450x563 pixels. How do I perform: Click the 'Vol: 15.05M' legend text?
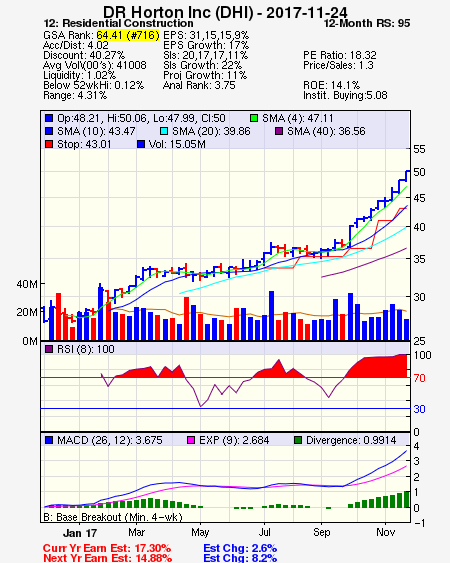(177, 144)
